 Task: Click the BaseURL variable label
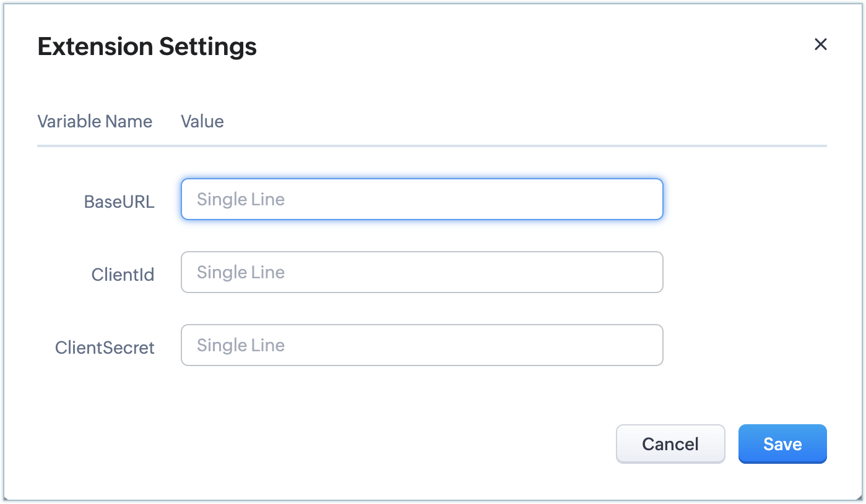(x=119, y=202)
